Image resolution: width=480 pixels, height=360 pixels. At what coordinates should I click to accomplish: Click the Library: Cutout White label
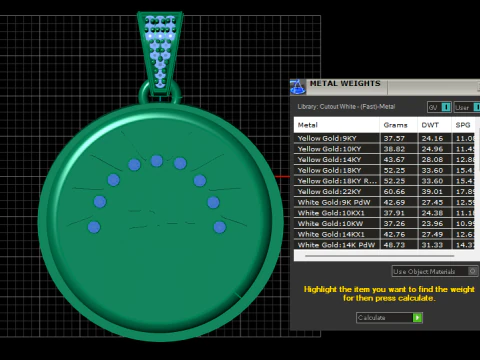[346, 107]
